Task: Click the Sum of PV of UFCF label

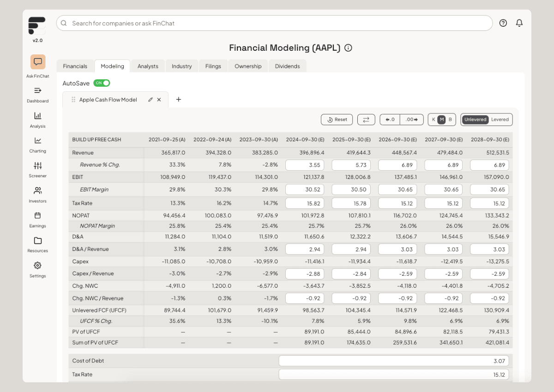Action: (95, 343)
